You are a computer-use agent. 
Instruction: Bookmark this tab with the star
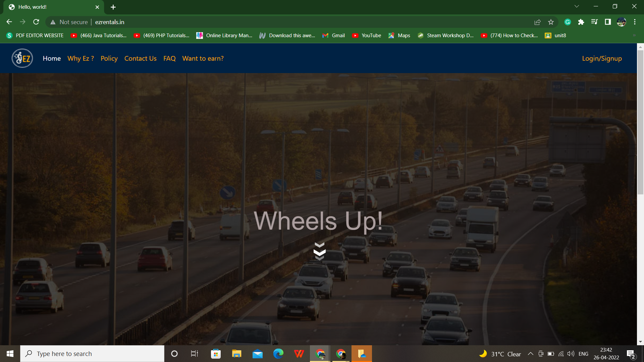tap(551, 22)
